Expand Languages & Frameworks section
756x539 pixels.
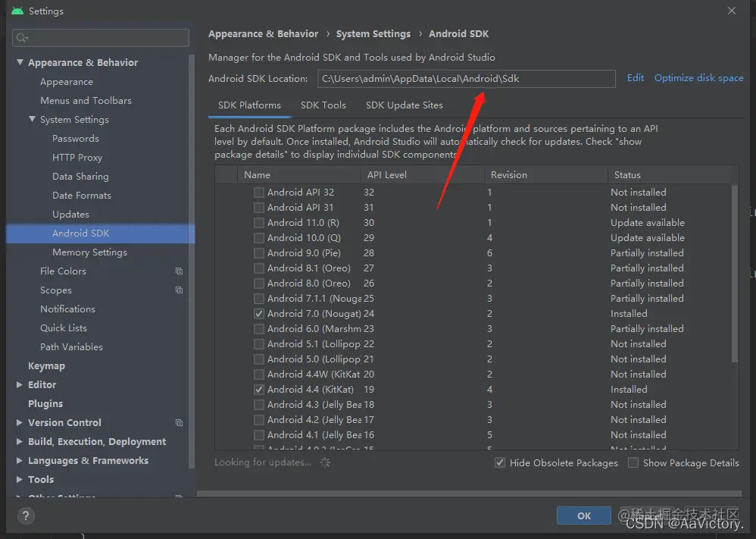pyautogui.click(x=19, y=460)
